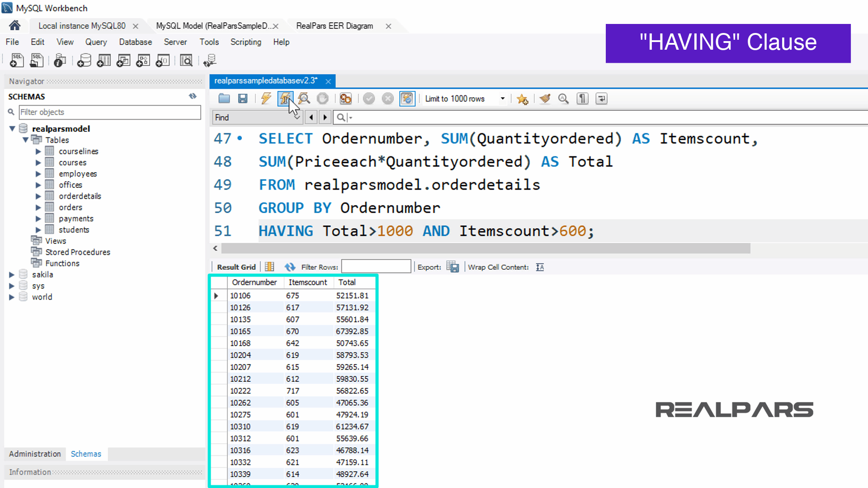Click the Filter Rows input field

tap(376, 267)
